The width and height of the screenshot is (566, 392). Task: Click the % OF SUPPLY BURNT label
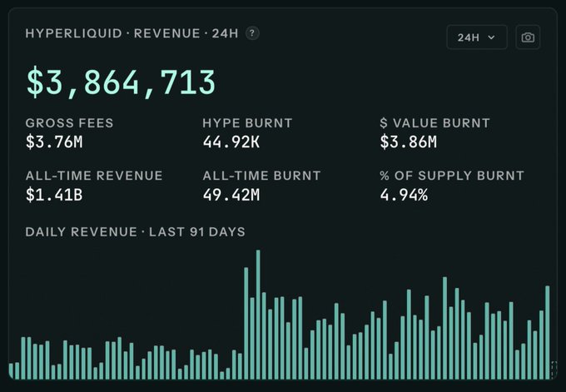coord(452,176)
